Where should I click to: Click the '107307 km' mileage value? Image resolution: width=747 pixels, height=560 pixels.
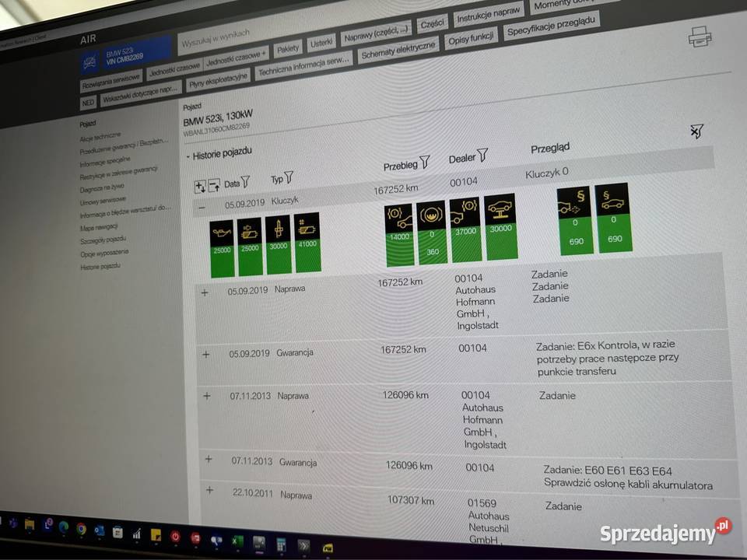(411, 500)
